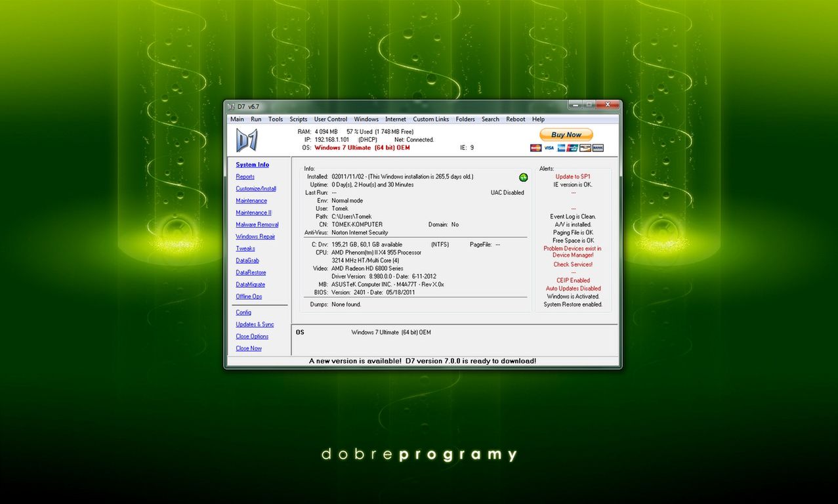Viewport: 838px width, 504px height.
Task: Open Updates & Sync link
Action: [255, 324]
